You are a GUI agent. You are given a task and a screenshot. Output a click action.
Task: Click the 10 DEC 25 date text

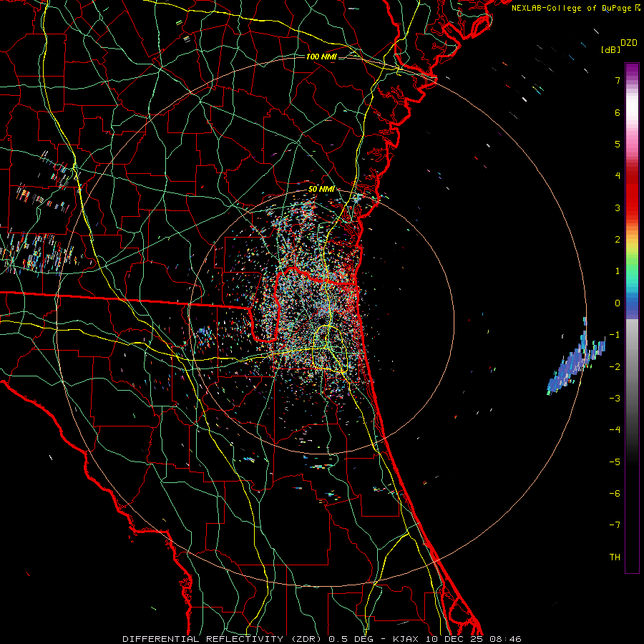454,639
